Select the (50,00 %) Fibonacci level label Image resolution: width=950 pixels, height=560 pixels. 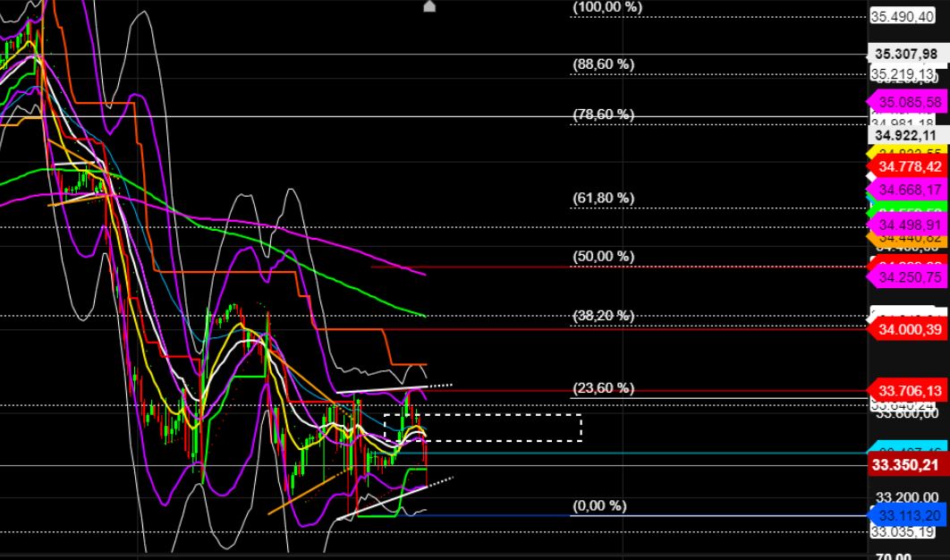pyautogui.click(x=603, y=256)
